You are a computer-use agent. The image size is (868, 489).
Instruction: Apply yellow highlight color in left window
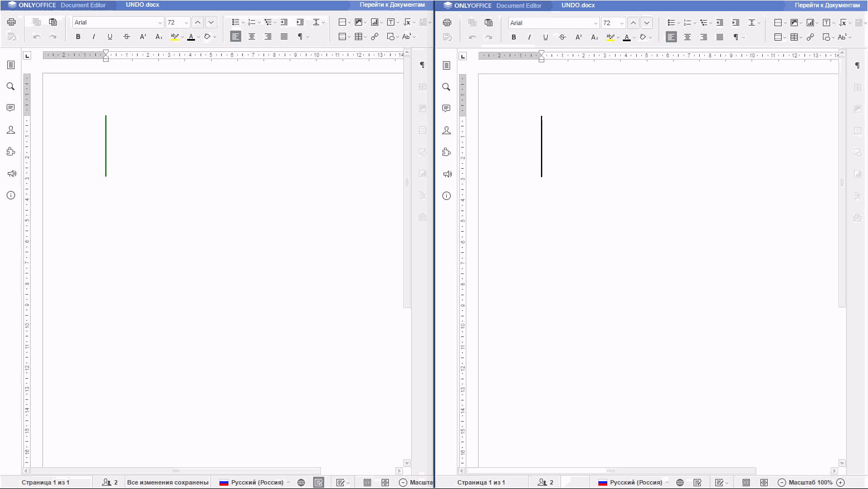pyautogui.click(x=175, y=37)
